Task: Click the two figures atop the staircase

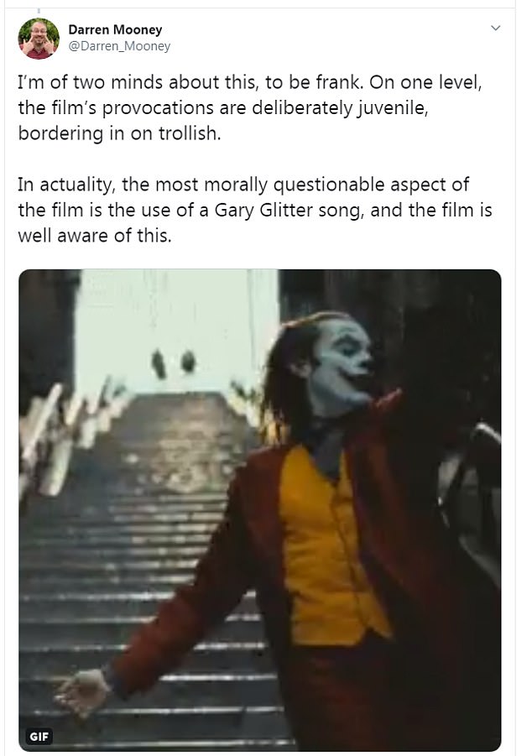Action: [174, 362]
